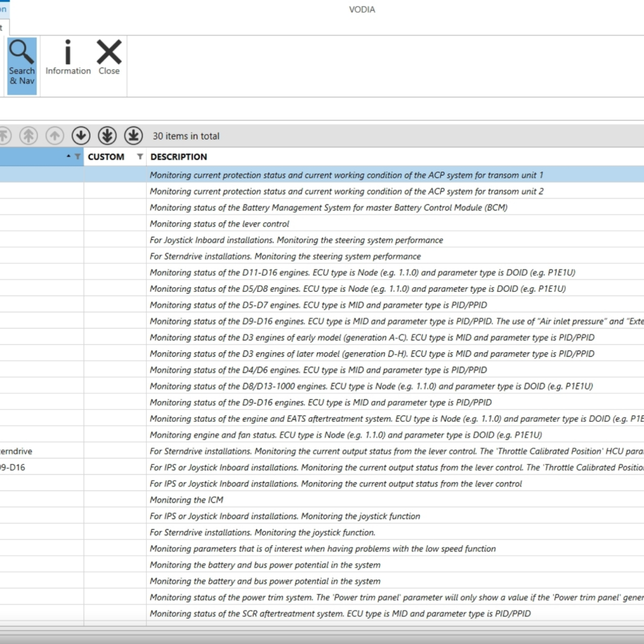Viewport: 644px width, 644px height.
Task: Sort by the CUSTOM column header
Action: point(106,157)
